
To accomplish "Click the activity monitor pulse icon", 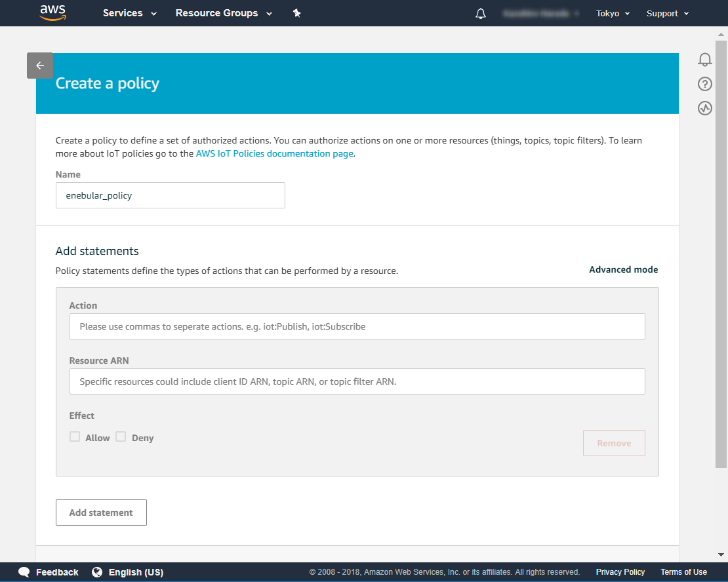I will (705, 108).
